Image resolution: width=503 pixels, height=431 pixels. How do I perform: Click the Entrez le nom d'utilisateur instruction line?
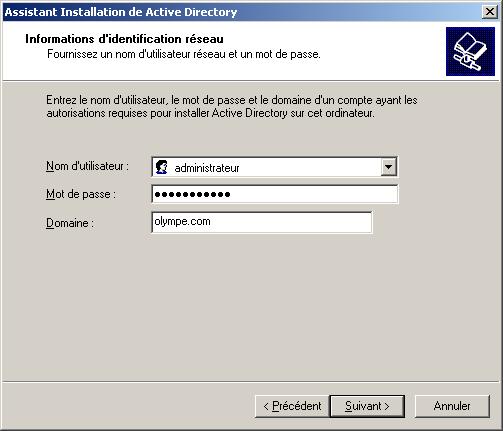pos(232,100)
